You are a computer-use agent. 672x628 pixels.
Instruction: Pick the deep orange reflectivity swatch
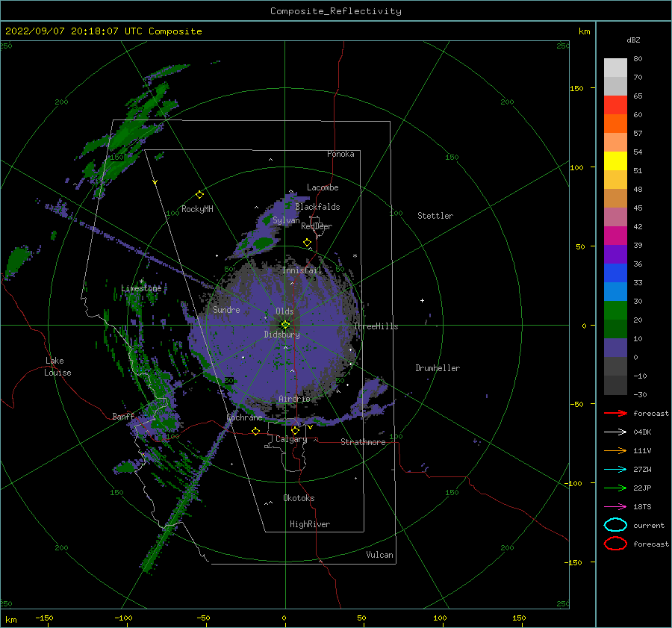[x=615, y=124]
